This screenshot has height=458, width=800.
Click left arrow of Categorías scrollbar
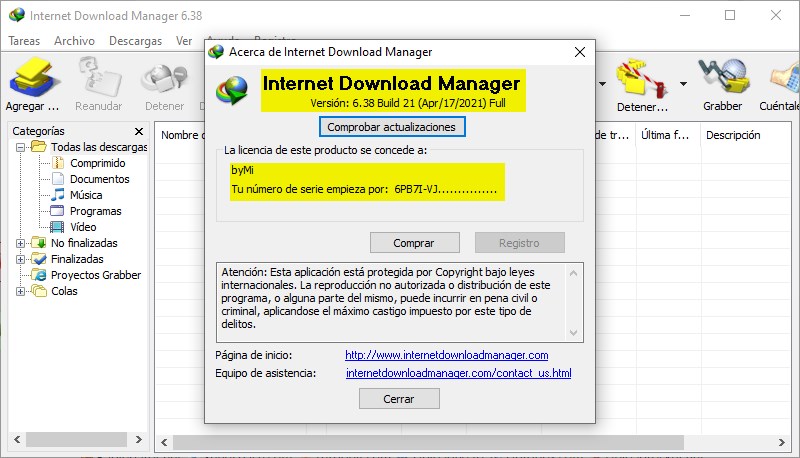click(17, 439)
